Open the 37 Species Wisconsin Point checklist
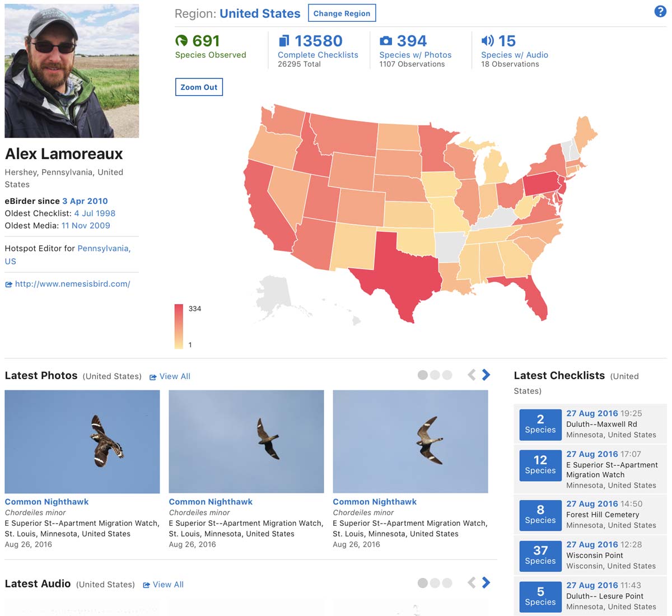 (x=590, y=556)
